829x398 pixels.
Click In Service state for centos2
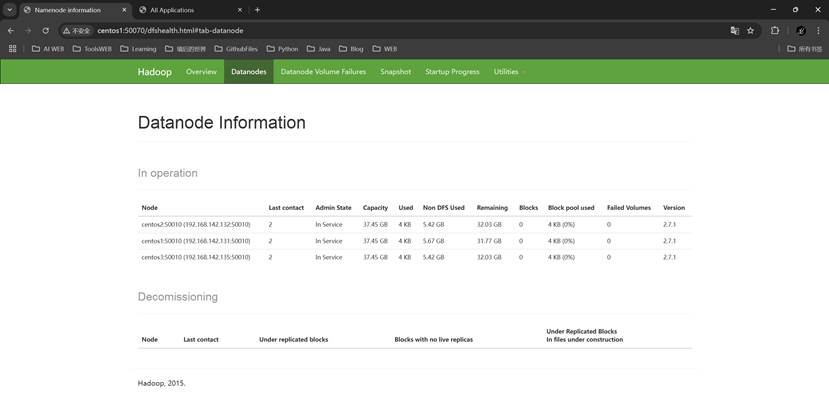point(329,225)
